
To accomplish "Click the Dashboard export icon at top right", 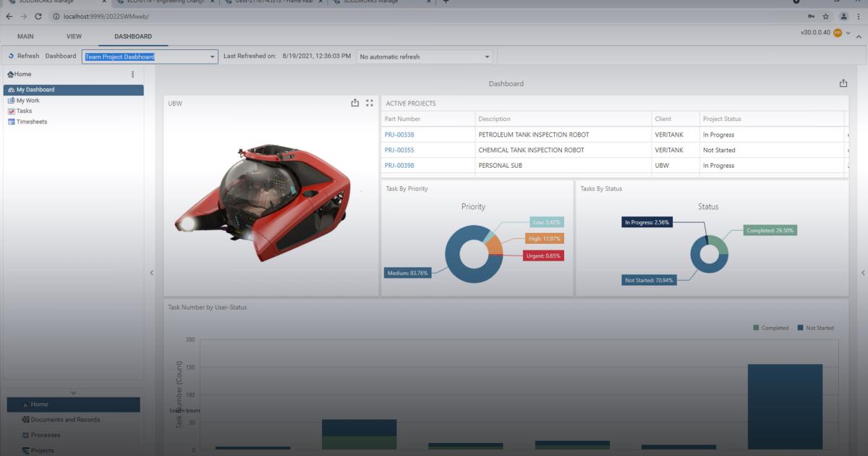I will pos(843,83).
